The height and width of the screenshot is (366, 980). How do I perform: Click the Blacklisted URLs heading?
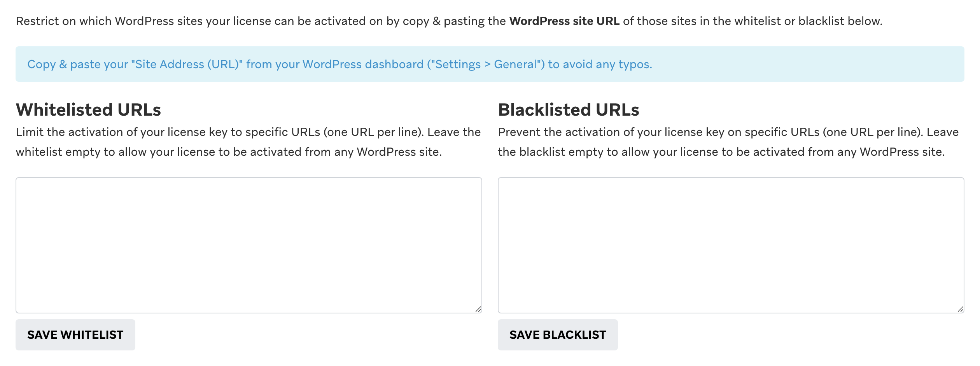pos(569,110)
